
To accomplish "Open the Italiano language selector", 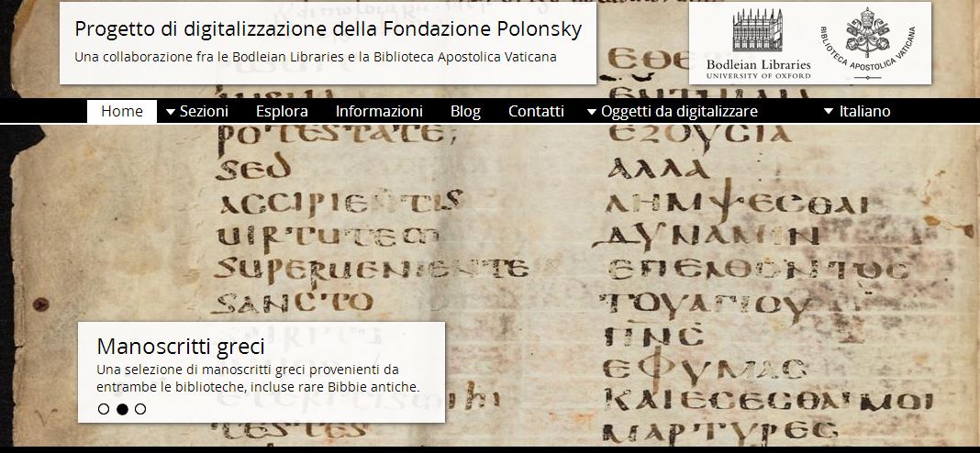I will [864, 111].
